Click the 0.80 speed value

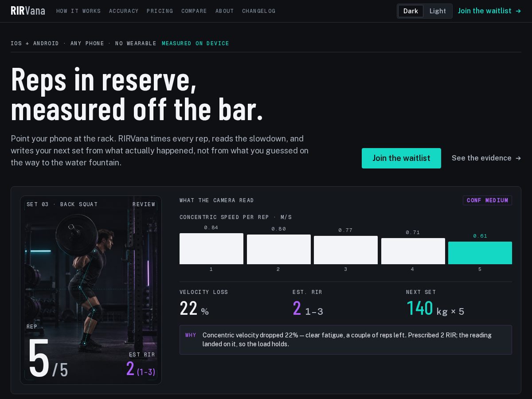279,229
